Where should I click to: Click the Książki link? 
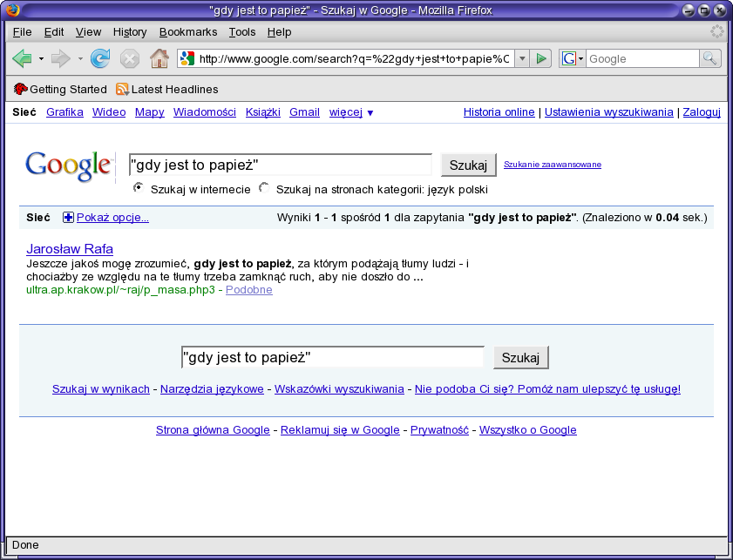tap(263, 112)
